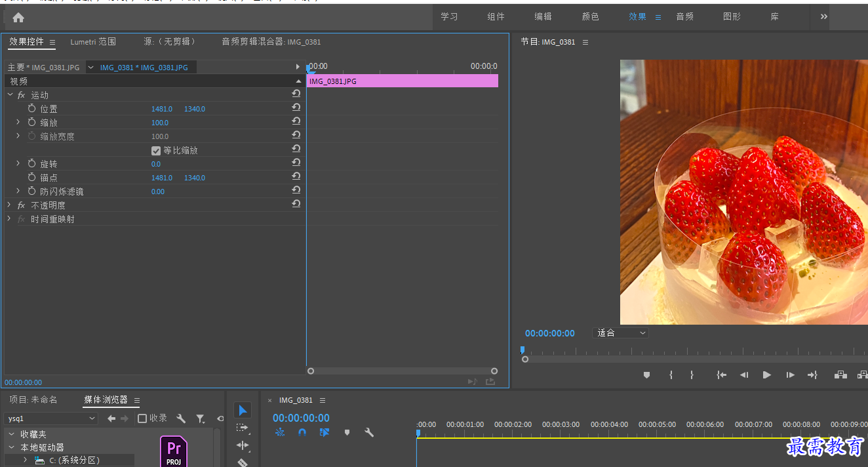Toggle Snap magnet in timeline
Image resolution: width=868 pixels, height=467 pixels.
[x=302, y=432]
